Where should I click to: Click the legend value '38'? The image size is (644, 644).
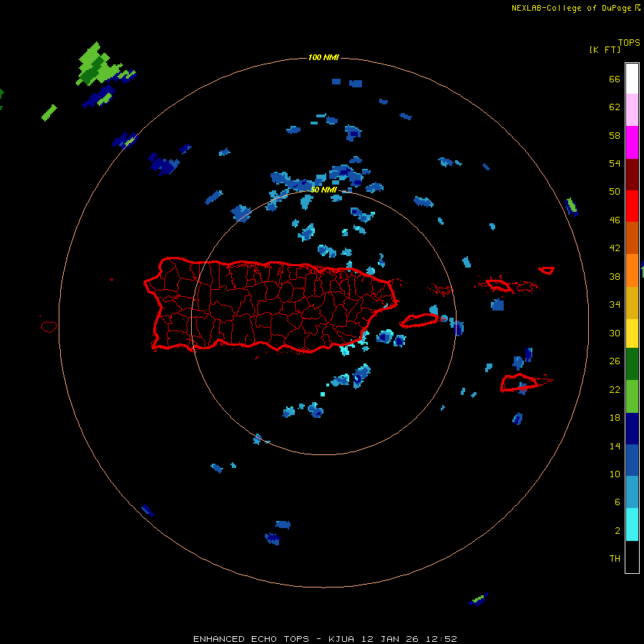click(x=615, y=277)
